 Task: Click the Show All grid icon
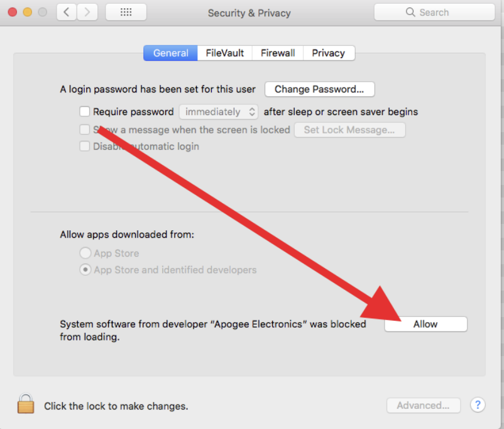[125, 11]
